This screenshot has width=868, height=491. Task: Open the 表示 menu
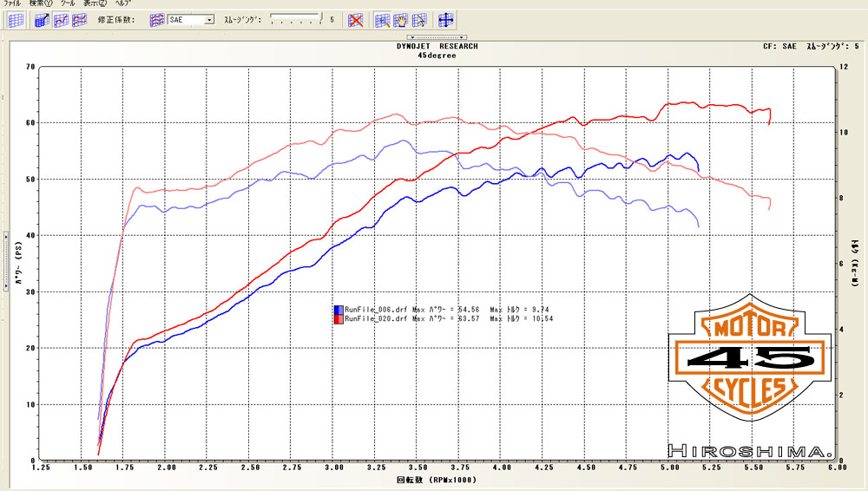point(95,4)
